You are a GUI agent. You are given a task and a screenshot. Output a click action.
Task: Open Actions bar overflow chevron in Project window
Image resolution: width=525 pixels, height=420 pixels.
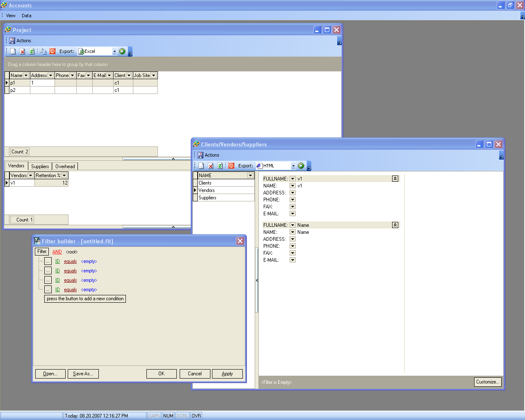[x=339, y=41]
